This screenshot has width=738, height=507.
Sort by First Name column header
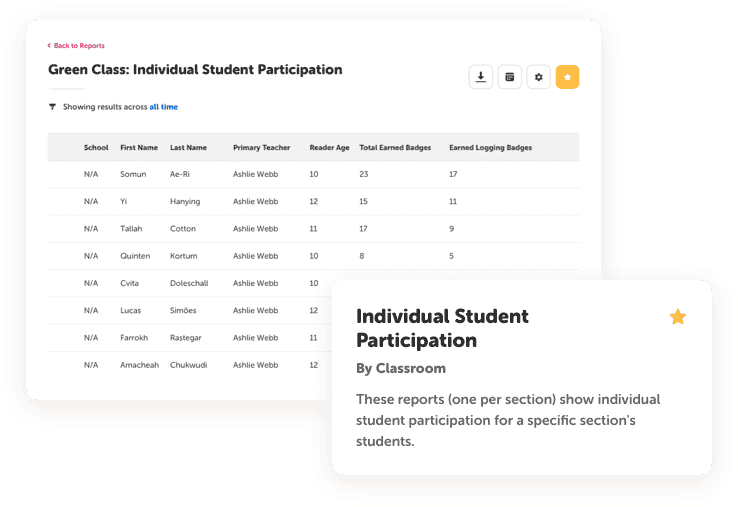(139, 148)
